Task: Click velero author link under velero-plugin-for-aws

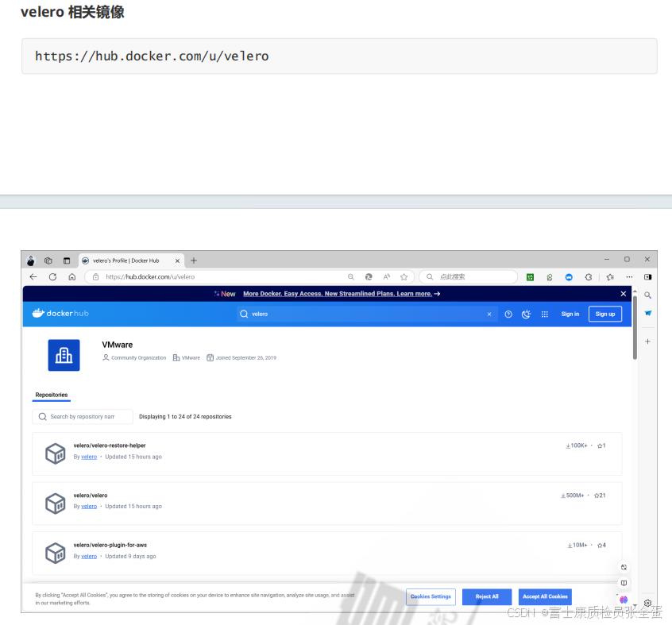Action: (x=89, y=556)
